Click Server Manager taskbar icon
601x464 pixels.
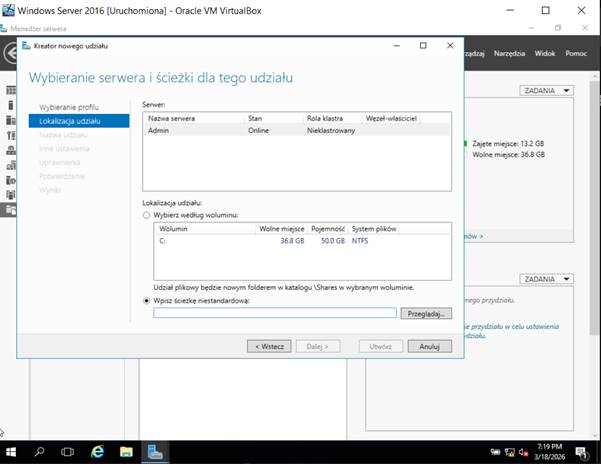click(x=156, y=452)
